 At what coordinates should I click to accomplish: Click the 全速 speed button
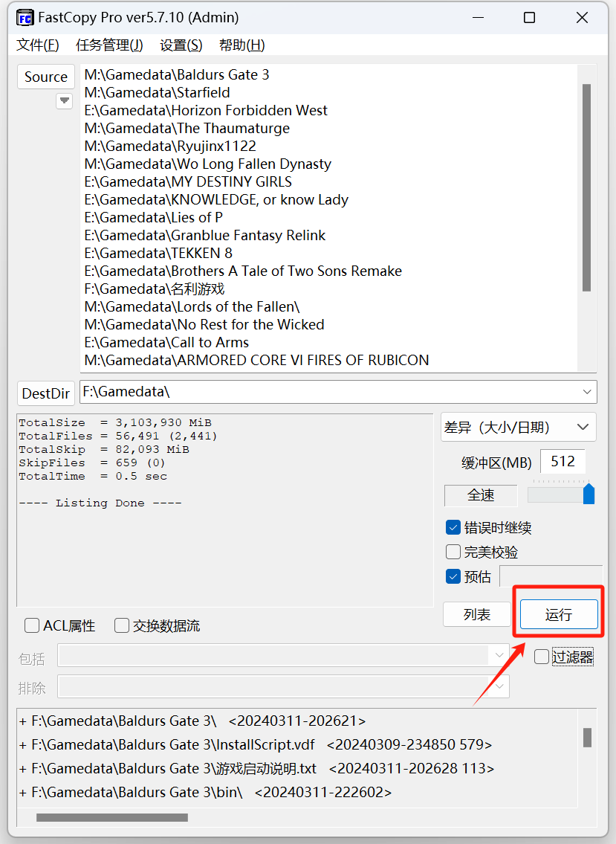tap(481, 495)
